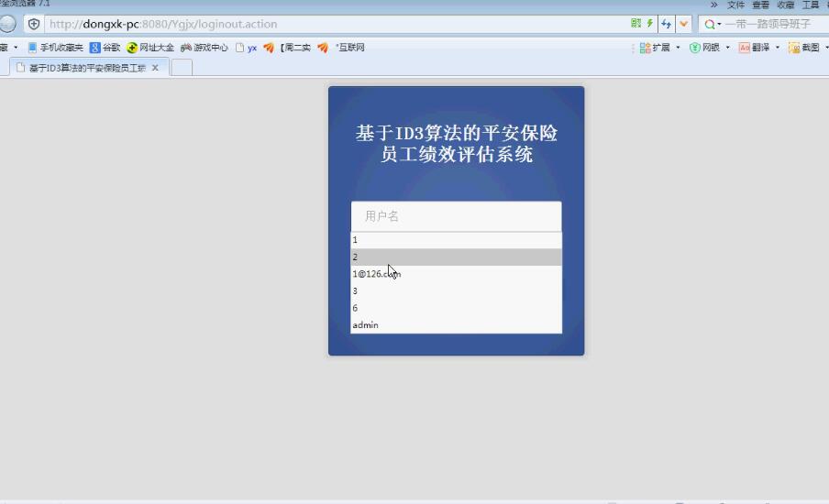Open the 谷歌 bookmark
Screen dimensions: 829x504
pos(105,48)
